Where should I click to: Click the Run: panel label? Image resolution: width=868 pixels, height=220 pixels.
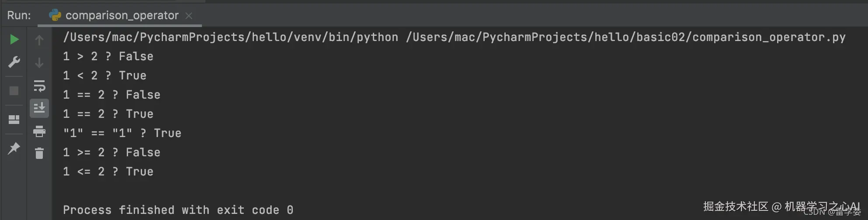tap(19, 16)
